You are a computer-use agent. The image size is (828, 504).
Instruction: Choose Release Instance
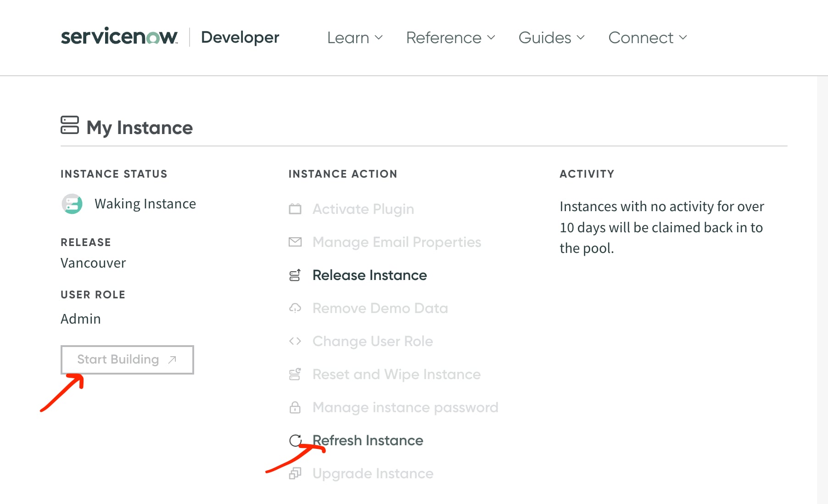tap(369, 275)
